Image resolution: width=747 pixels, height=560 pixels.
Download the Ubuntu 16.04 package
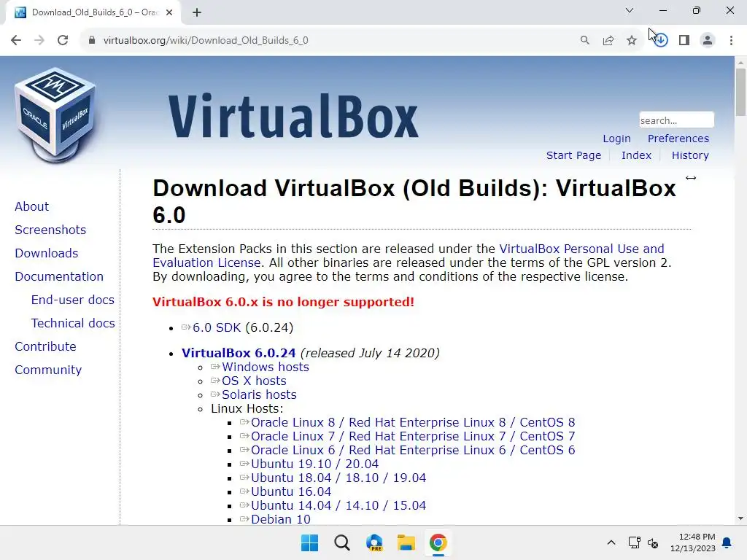point(291,491)
